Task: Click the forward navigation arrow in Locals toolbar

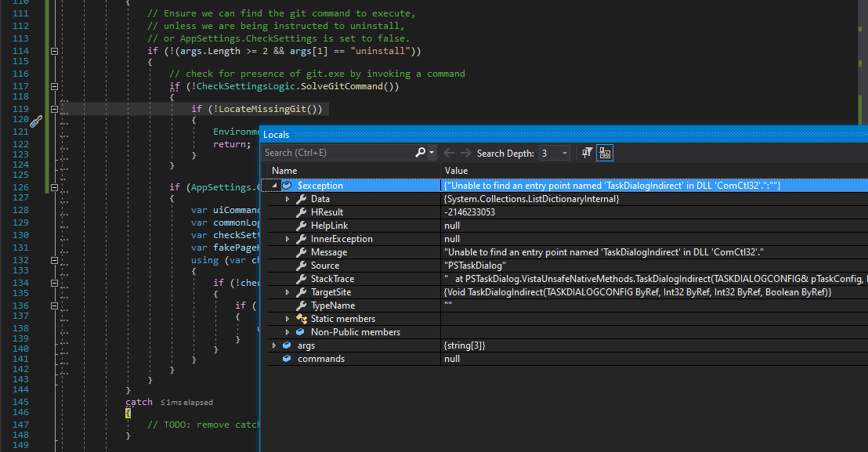Action: (465, 153)
